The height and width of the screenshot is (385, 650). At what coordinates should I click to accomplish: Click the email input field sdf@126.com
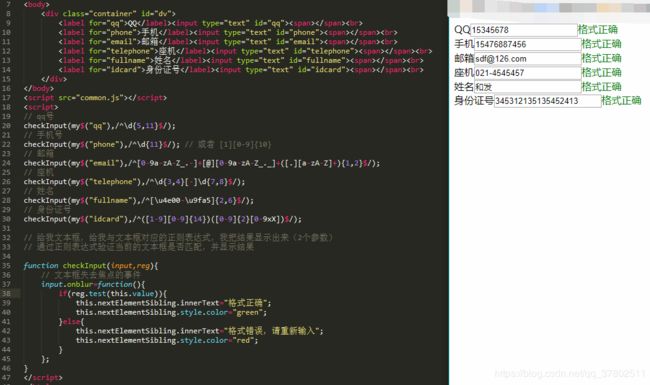[527, 59]
